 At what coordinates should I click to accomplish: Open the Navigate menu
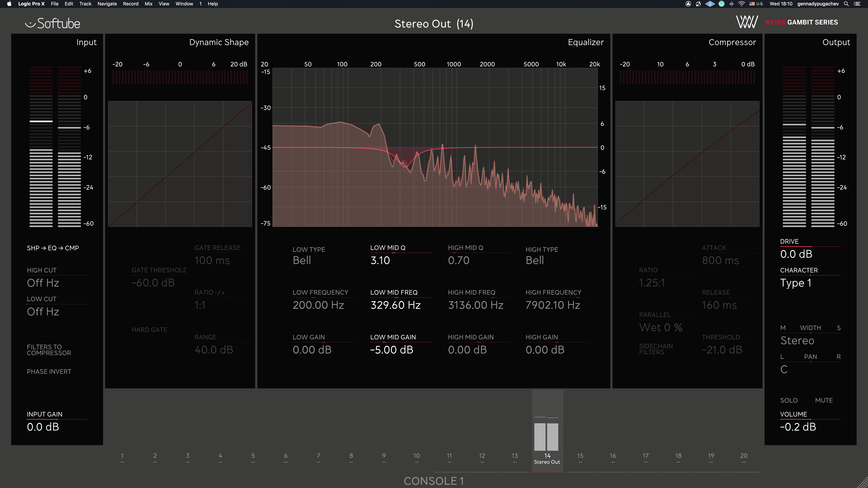(x=107, y=4)
